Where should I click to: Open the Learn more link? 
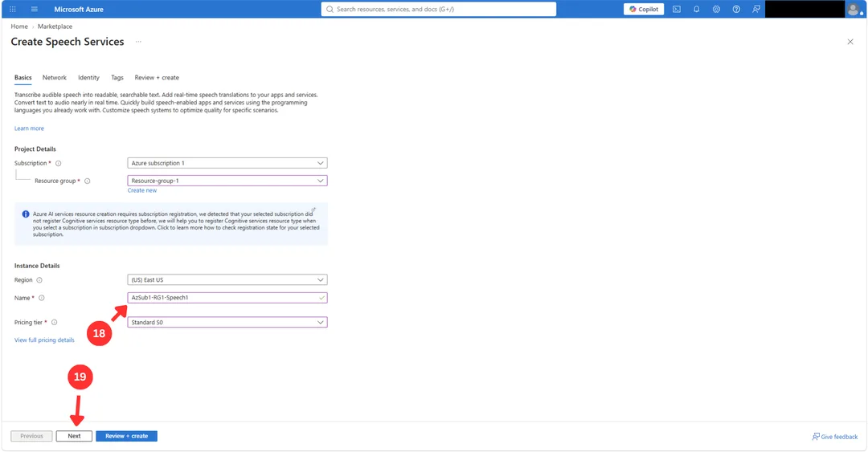29,128
